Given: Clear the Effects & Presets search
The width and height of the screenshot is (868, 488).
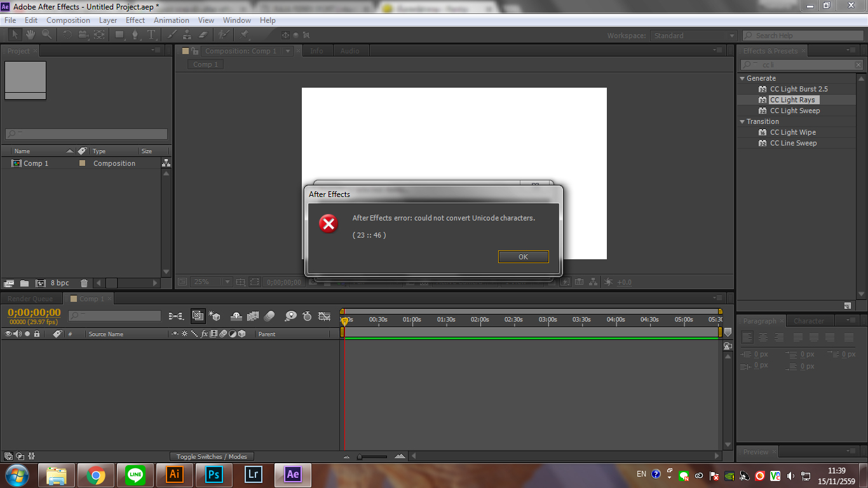Looking at the screenshot, I should point(858,65).
